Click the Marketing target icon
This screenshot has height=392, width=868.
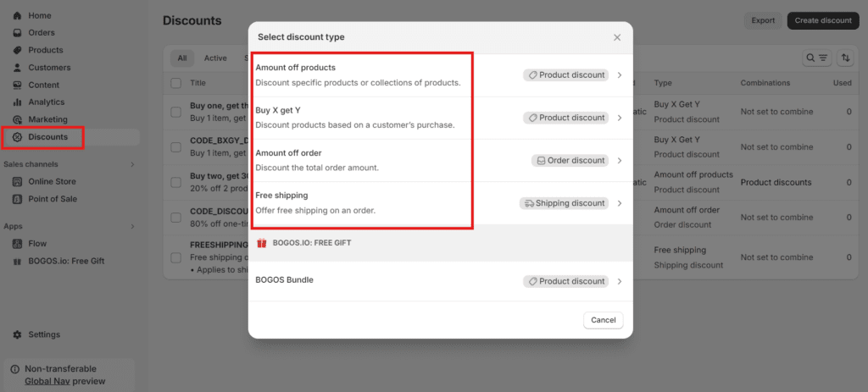(18, 119)
